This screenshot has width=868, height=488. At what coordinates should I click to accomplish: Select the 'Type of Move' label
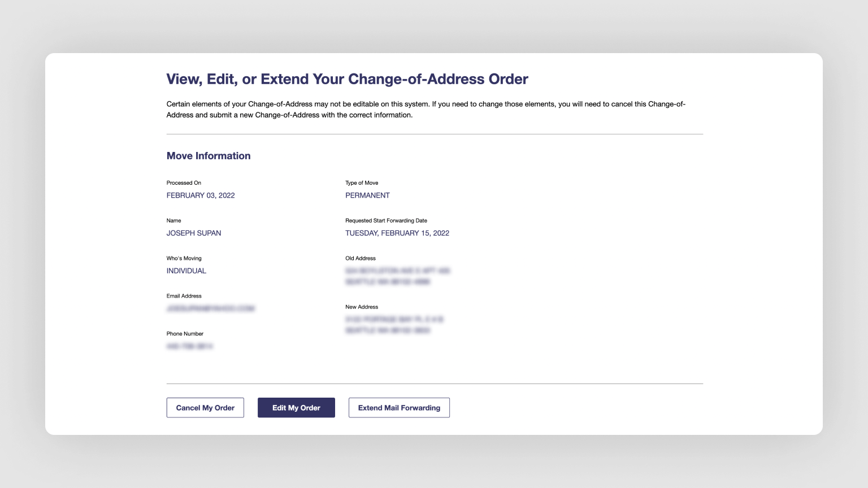click(362, 182)
